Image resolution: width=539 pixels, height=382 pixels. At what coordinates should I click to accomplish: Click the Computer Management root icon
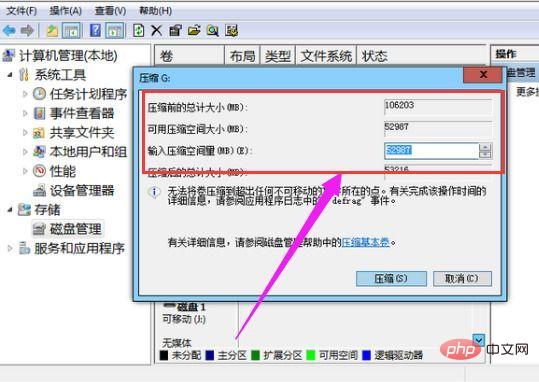[x=9, y=55]
